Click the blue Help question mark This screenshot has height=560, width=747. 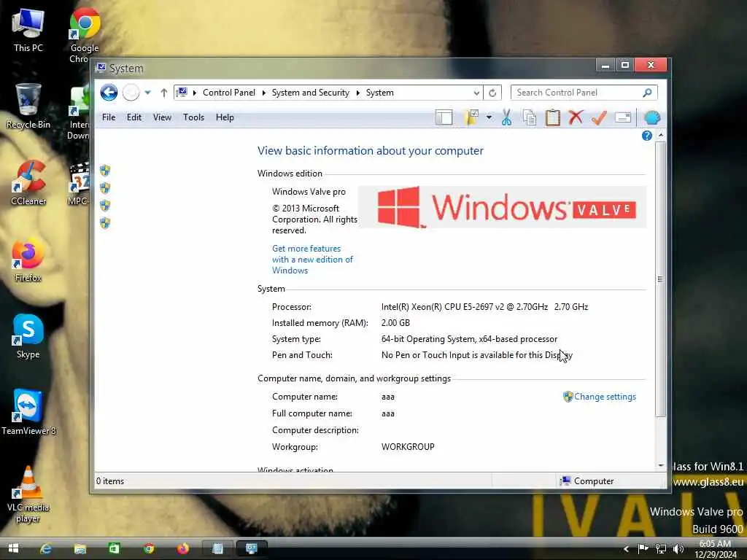646,136
